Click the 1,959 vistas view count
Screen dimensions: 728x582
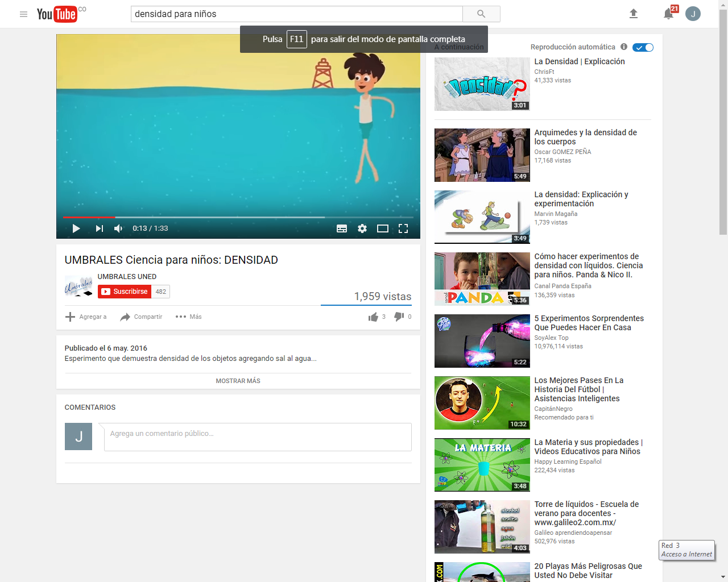coord(383,296)
